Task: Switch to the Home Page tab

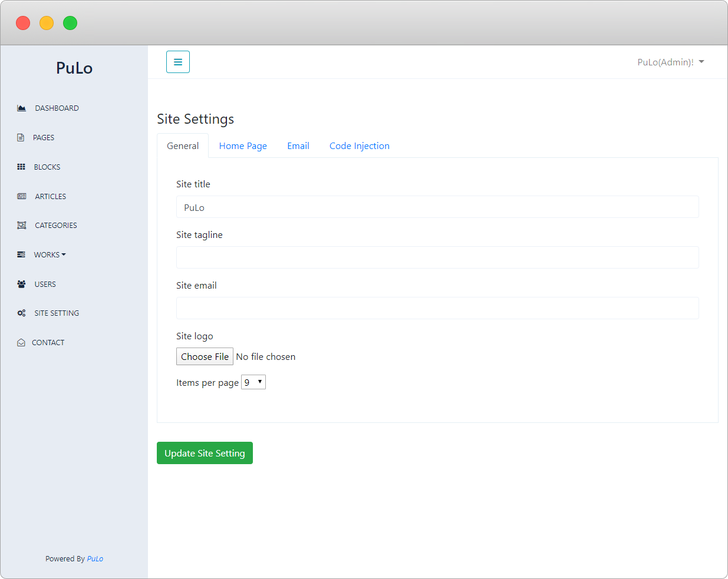Action: point(242,145)
